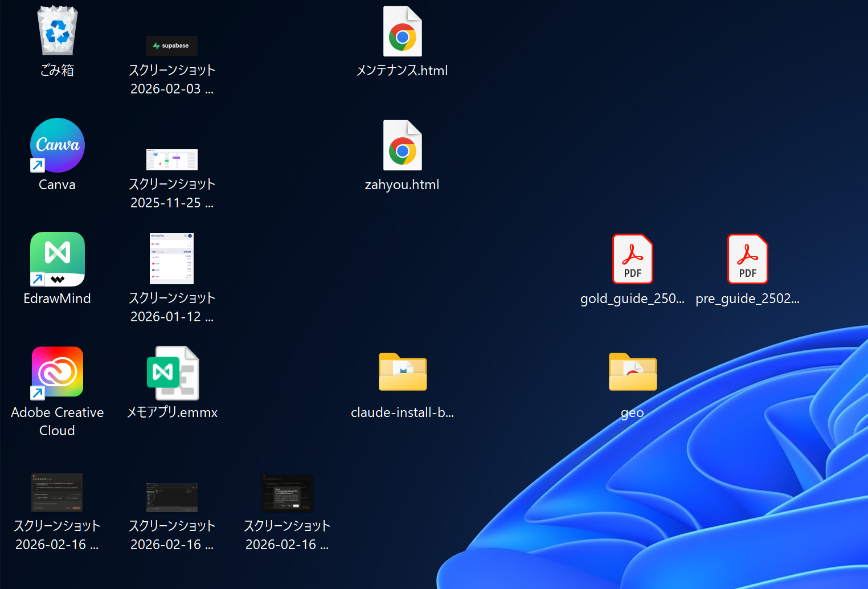Screen dimensions: 868x589
Task: Click the メモアプリ.emmx mind map file
Action: [x=172, y=373]
